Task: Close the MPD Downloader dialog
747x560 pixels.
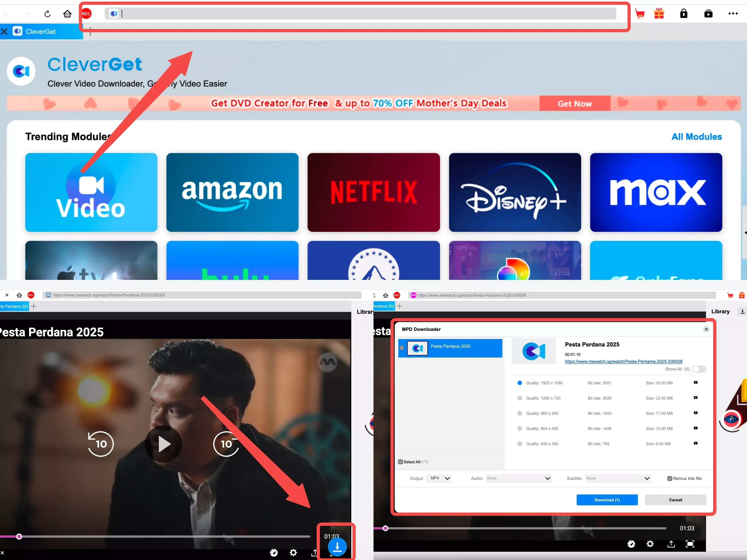Action: coord(706,329)
